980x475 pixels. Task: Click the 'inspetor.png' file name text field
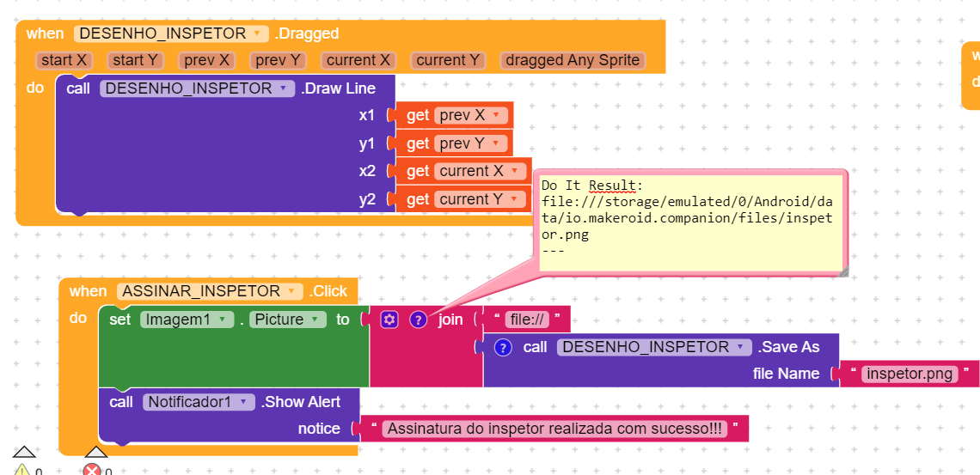(x=910, y=374)
